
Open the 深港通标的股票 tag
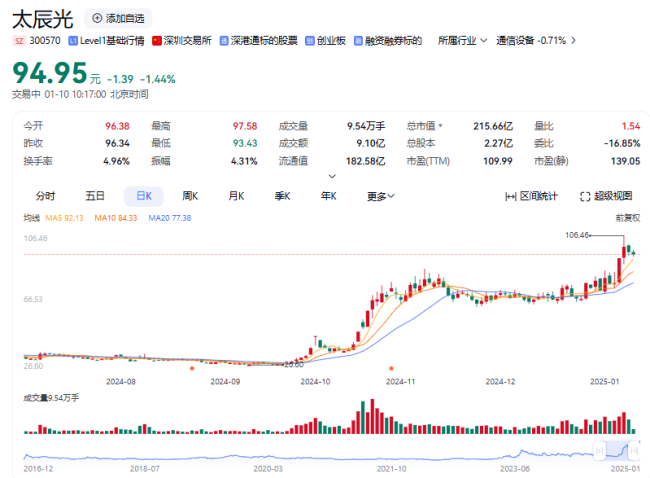pyautogui.click(x=264, y=41)
